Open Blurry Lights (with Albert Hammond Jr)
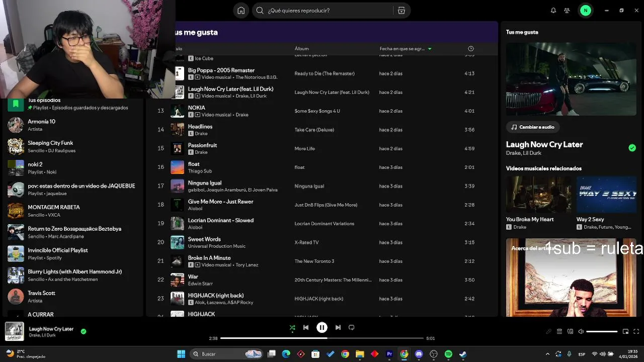Viewport: 644px width, 362px height. pos(73,275)
